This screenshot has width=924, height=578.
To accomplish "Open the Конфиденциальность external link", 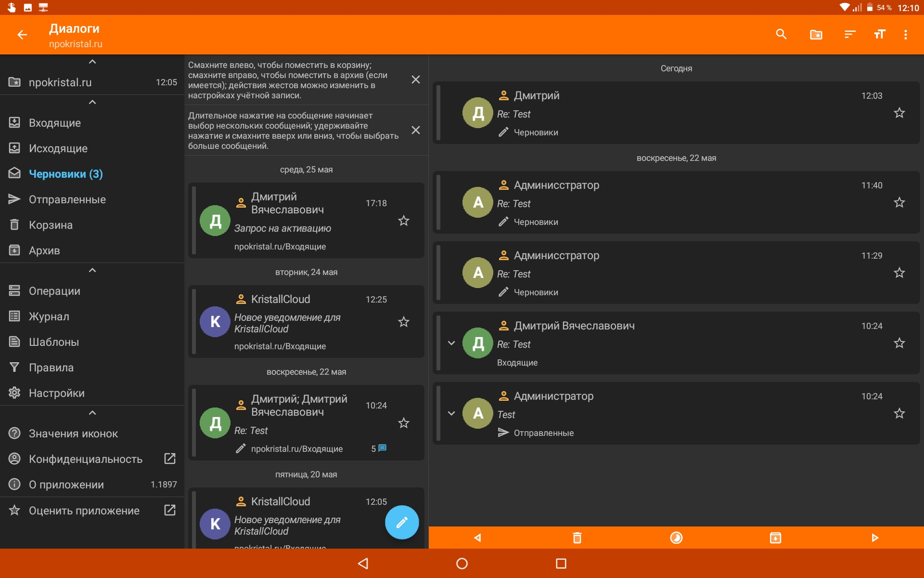I will (x=169, y=459).
